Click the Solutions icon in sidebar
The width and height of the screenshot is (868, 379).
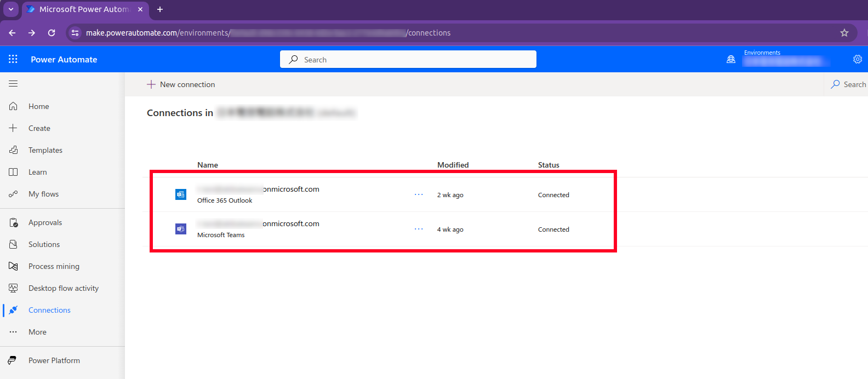pos(13,244)
